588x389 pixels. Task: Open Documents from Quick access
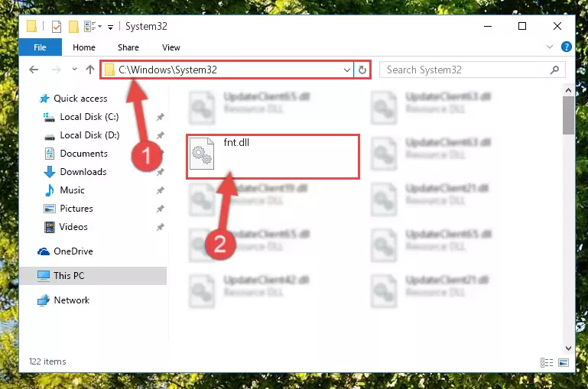pos(83,154)
